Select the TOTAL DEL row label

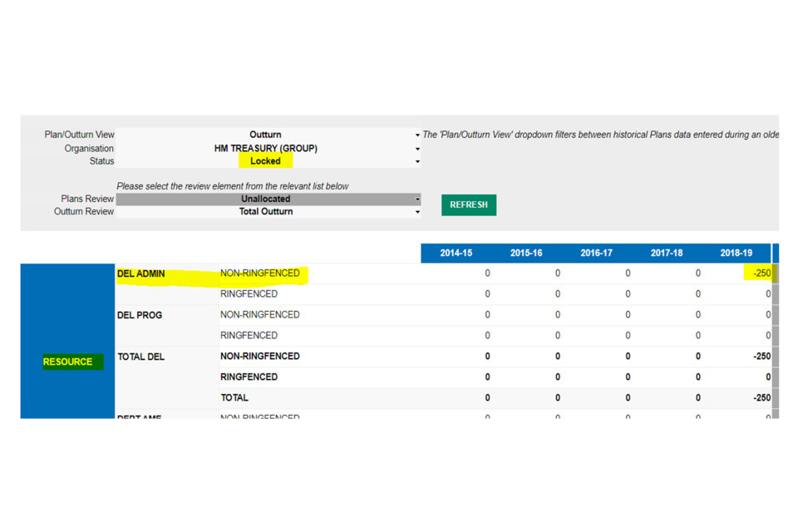pos(141,357)
